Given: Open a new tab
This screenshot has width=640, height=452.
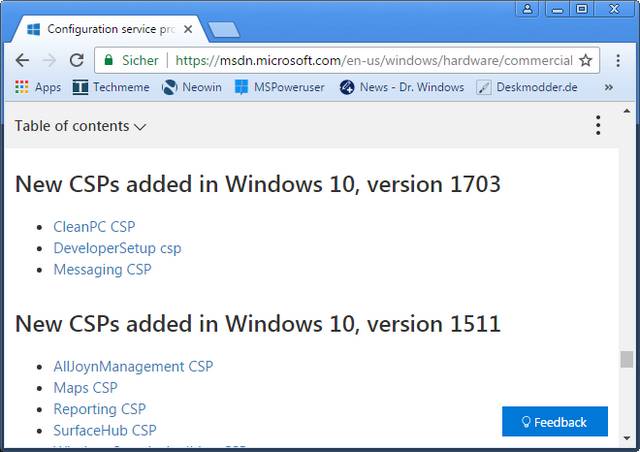Looking at the screenshot, I should pyautogui.click(x=224, y=30).
